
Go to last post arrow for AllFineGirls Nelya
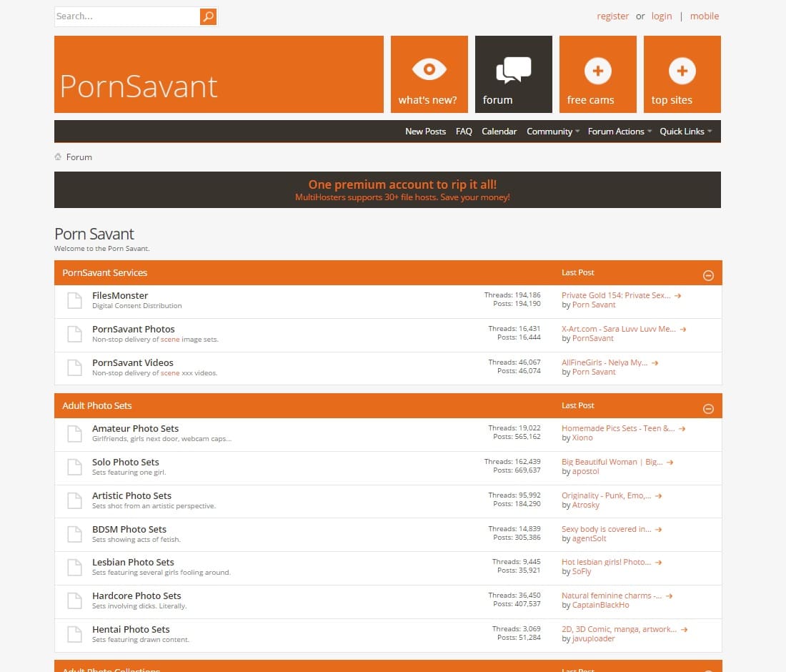[655, 363]
